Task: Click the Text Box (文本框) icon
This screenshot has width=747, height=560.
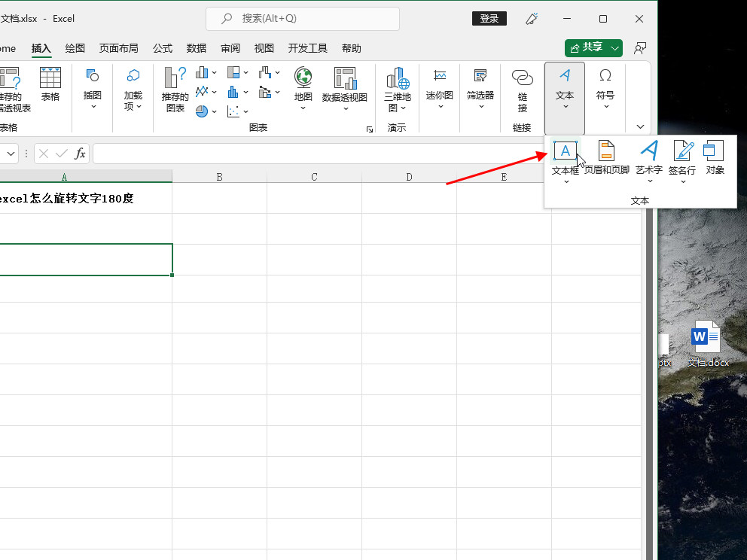Action: pos(565,151)
